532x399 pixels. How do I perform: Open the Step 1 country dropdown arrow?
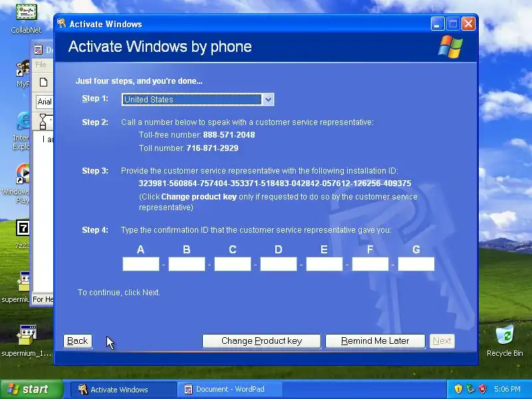(268, 100)
